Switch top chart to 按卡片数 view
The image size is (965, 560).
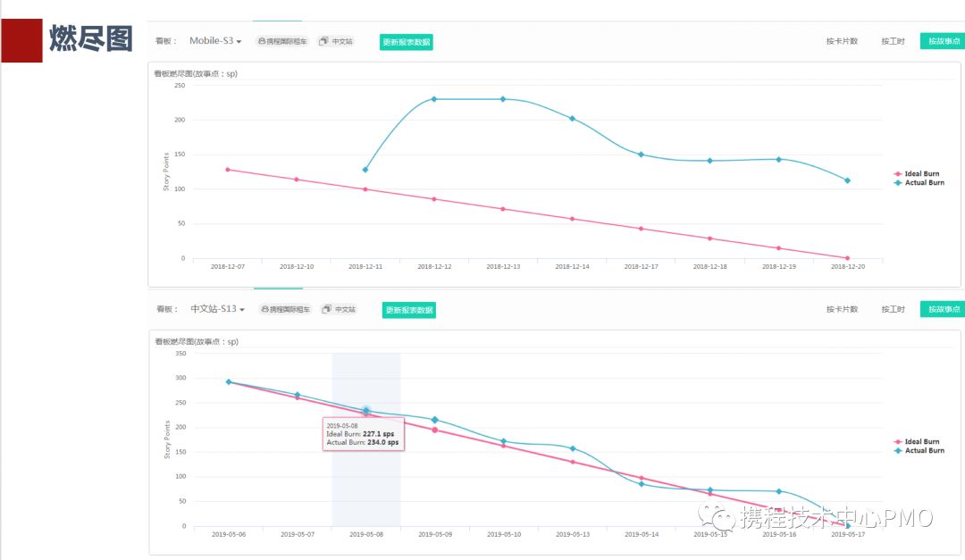pyautogui.click(x=842, y=41)
